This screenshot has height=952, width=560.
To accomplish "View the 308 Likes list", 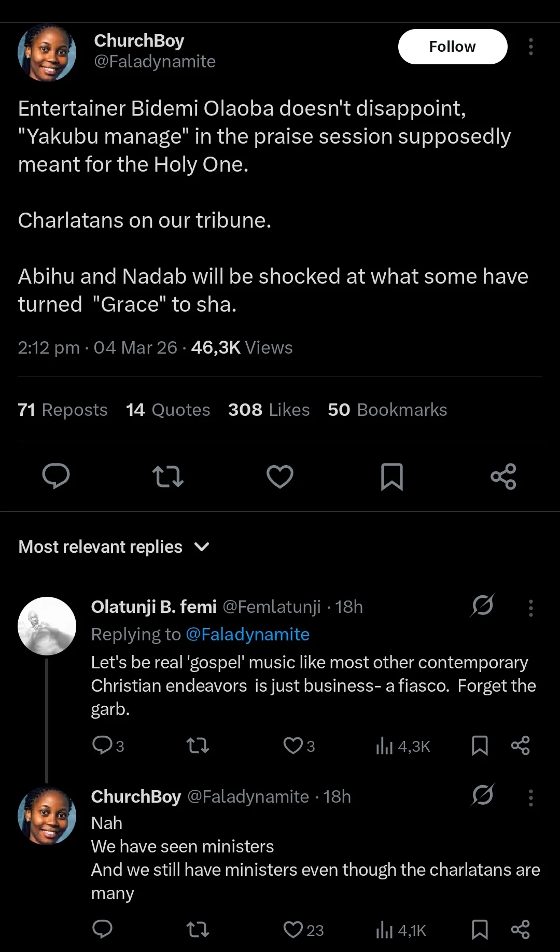I will [x=269, y=410].
